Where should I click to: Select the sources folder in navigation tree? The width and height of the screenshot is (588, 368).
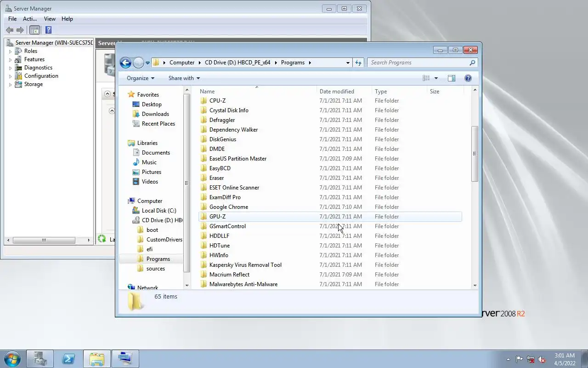coord(156,269)
